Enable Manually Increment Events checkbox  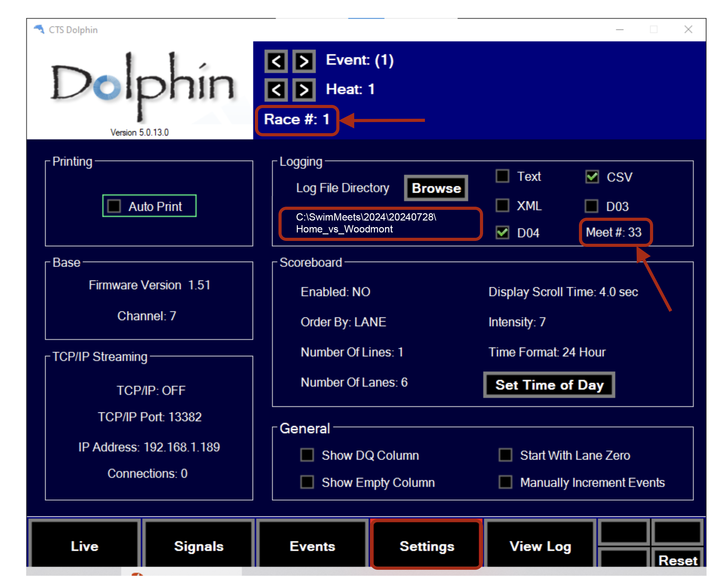pos(505,482)
